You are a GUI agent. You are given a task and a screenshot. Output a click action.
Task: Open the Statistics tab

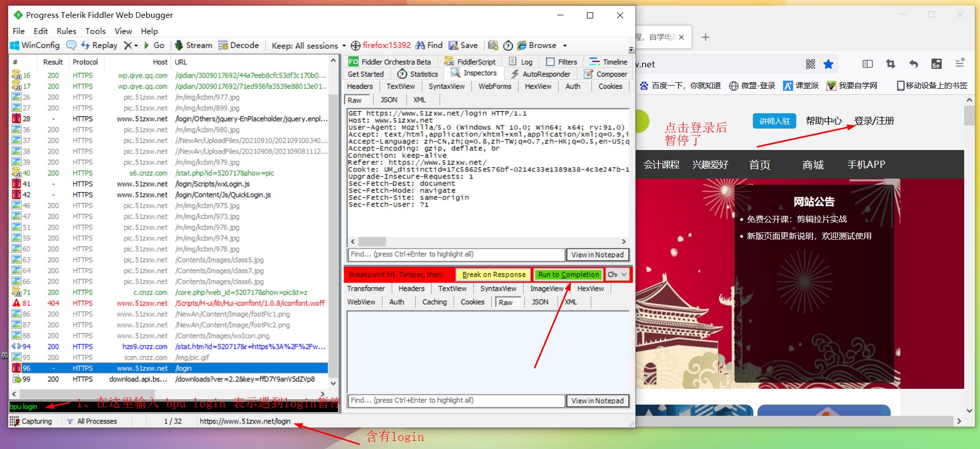(418, 74)
